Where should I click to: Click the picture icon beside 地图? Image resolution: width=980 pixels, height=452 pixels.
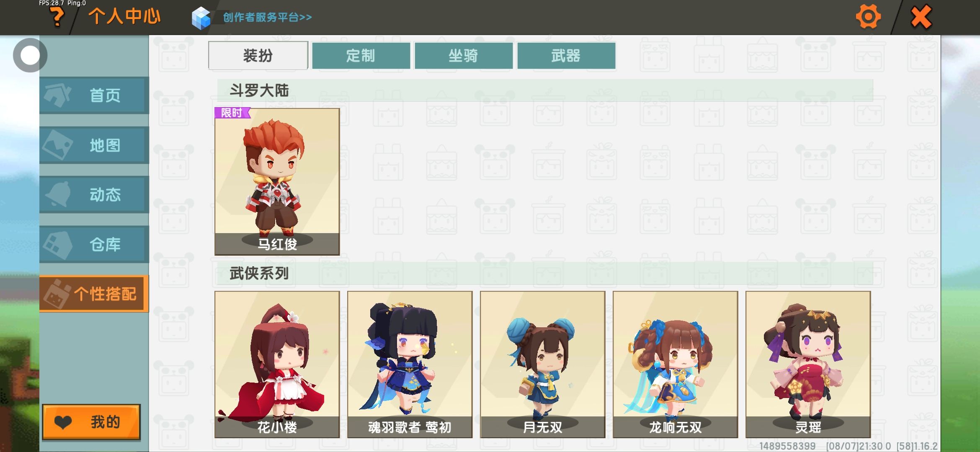[x=58, y=145]
